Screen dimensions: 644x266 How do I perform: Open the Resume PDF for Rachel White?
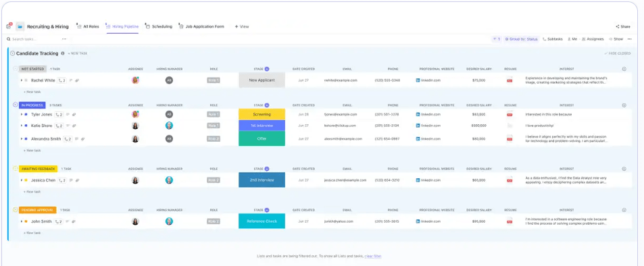coord(510,80)
